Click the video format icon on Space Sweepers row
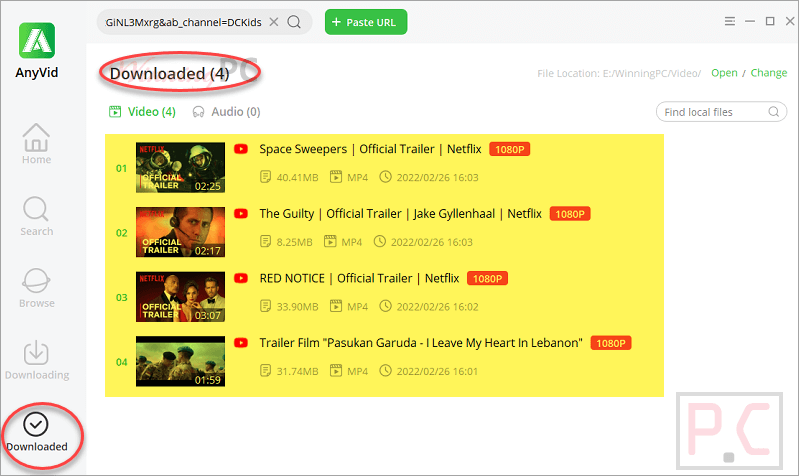The width and height of the screenshot is (799, 476). 336,177
